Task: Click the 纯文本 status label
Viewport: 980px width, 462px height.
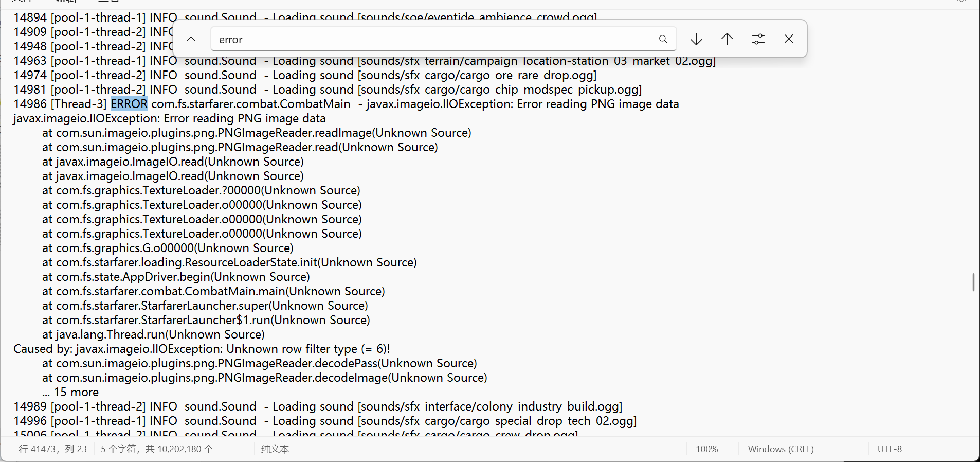Action: pyautogui.click(x=275, y=449)
